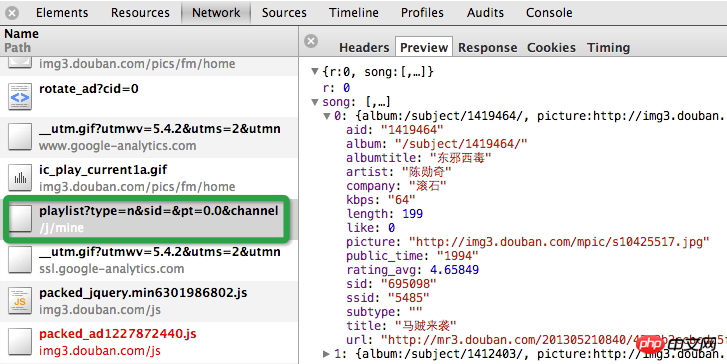The width and height of the screenshot is (727, 364).
Task: Click the packed_jquery.min JS file icon
Action: 20,301
